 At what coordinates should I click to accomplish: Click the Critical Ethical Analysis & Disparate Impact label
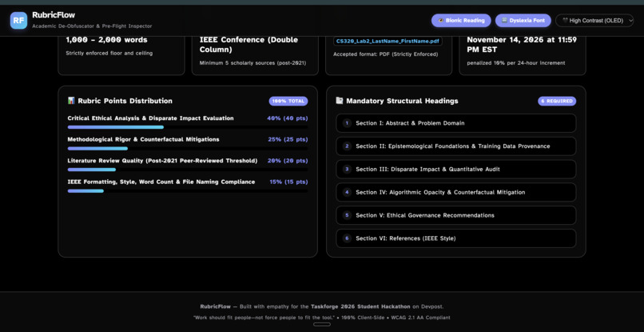[151, 118]
